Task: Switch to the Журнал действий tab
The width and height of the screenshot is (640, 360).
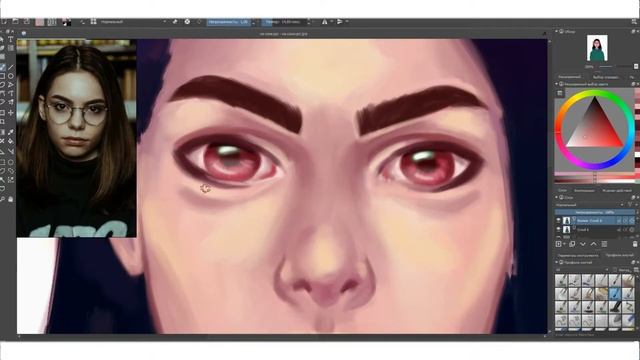Action: coord(617,191)
